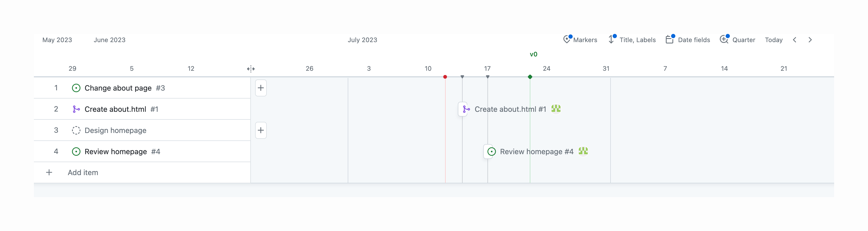Screen dimensions: 868x231
Task: Open Title, Labels sort options
Action: 632,40
